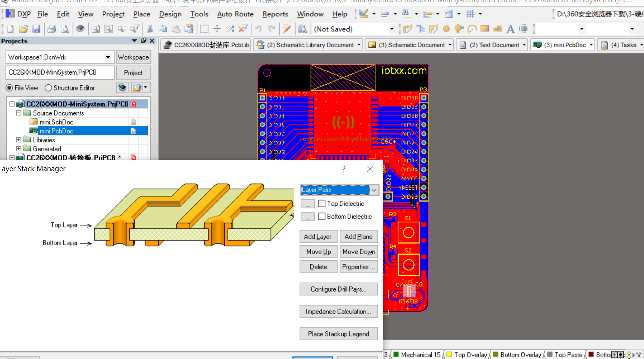Click the Impedance Calculation button
The image size is (644, 359).
pos(339,312)
